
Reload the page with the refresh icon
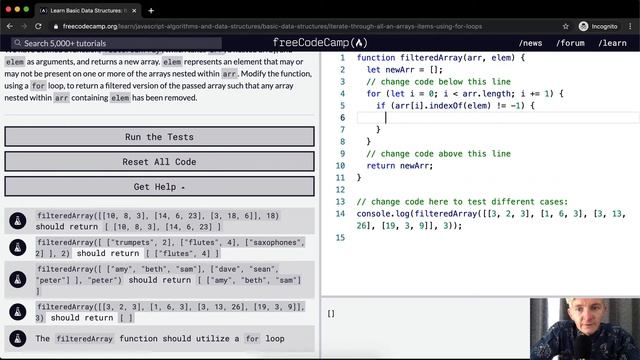tap(38, 26)
